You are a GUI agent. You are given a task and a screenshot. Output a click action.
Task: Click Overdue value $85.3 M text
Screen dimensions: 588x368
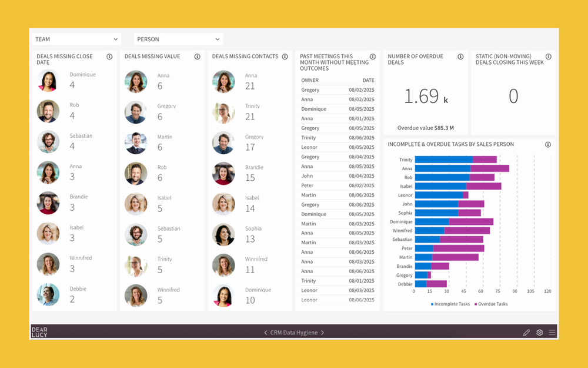(426, 128)
